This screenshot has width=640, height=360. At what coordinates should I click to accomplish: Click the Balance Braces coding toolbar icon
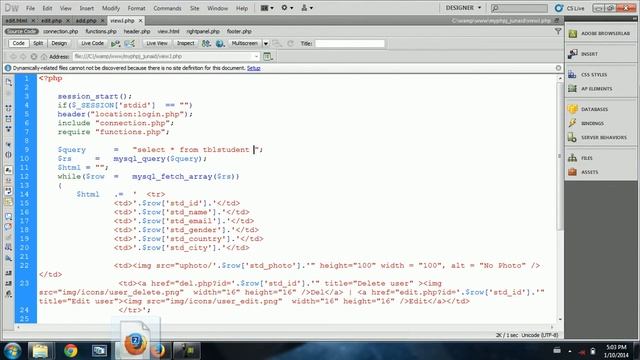9,155
